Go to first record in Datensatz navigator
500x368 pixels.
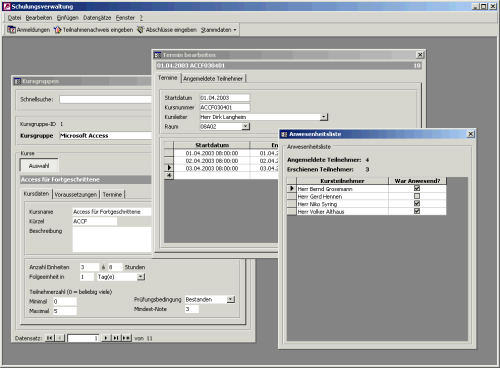50,338
